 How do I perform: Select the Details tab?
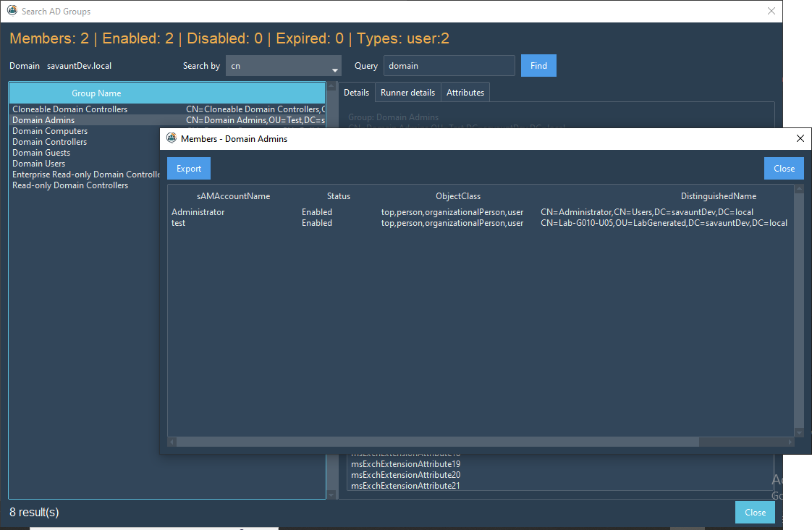coord(356,92)
